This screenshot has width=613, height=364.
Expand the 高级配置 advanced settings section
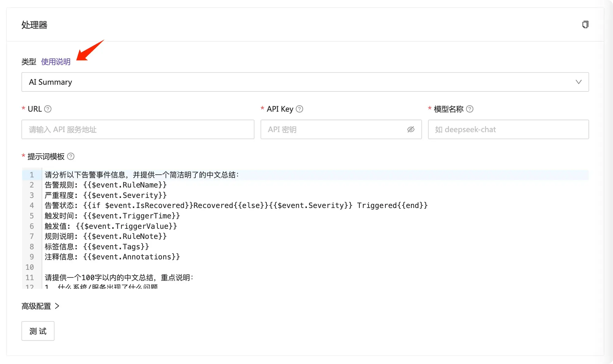click(40, 306)
